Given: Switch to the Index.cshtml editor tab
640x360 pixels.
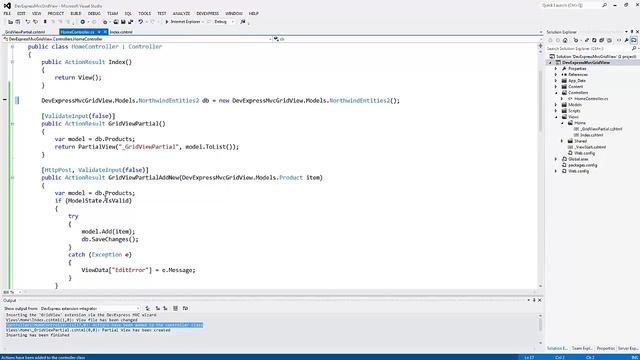Looking at the screenshot, I should tap(121, 32).
